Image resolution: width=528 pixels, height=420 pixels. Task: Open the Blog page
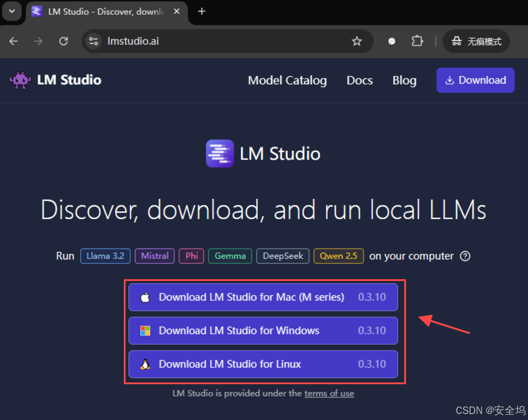(x=404, y=80)
